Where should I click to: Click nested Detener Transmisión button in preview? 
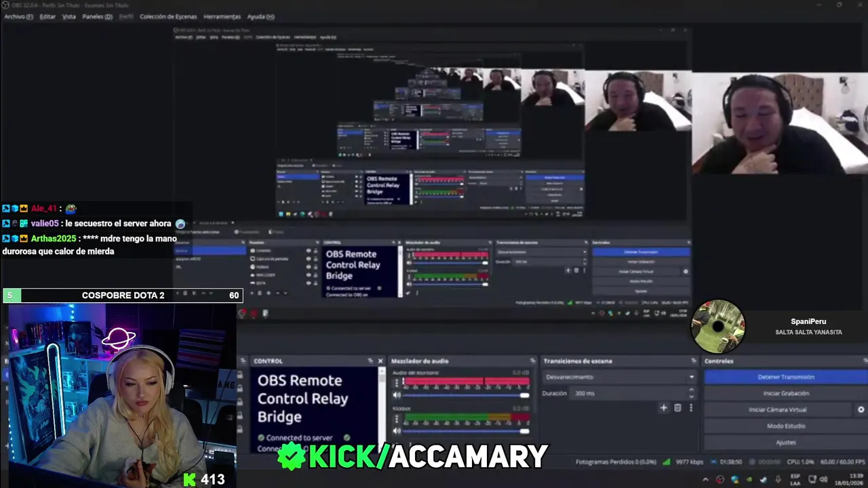[641, 251]
